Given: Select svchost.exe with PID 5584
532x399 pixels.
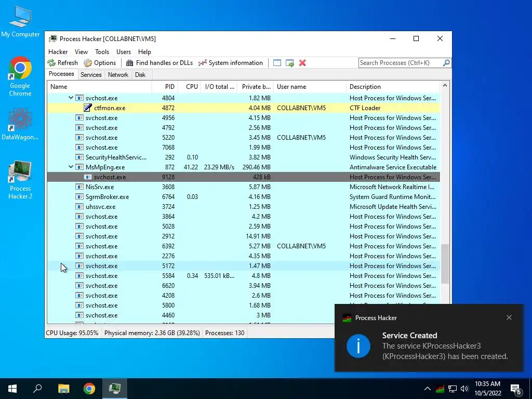Looking at the screenshot, I should point(243,275).
